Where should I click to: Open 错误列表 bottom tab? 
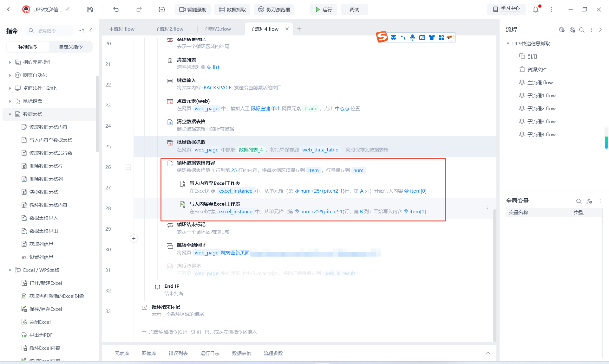pyautogui.click(x=178, y=353)
